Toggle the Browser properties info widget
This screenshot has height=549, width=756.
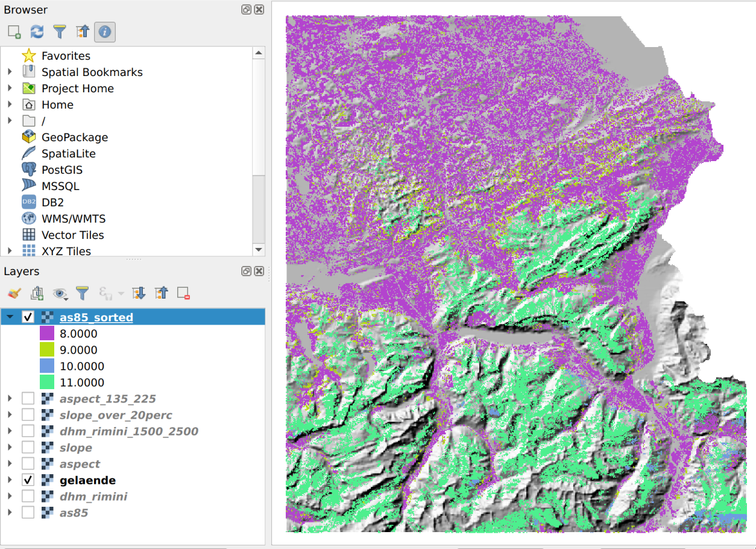(x=105, y=32)
